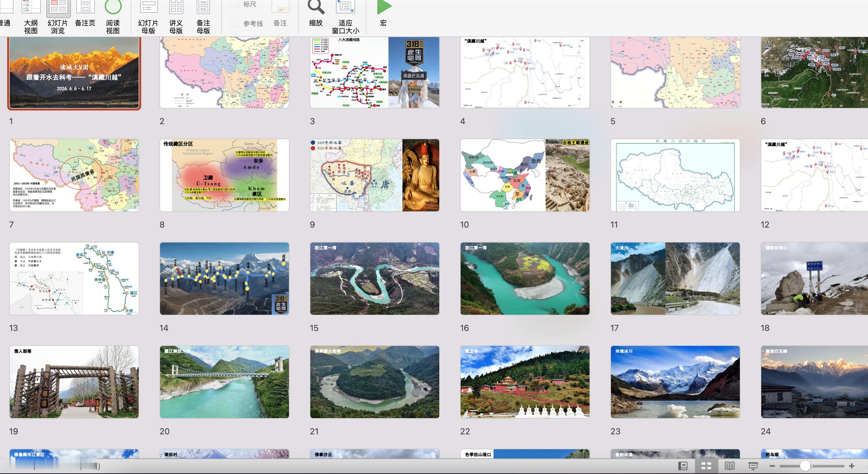Click the Notes (备注) ribbon button
The width and height of the screenshot is (868, 474).
[280, 14]
